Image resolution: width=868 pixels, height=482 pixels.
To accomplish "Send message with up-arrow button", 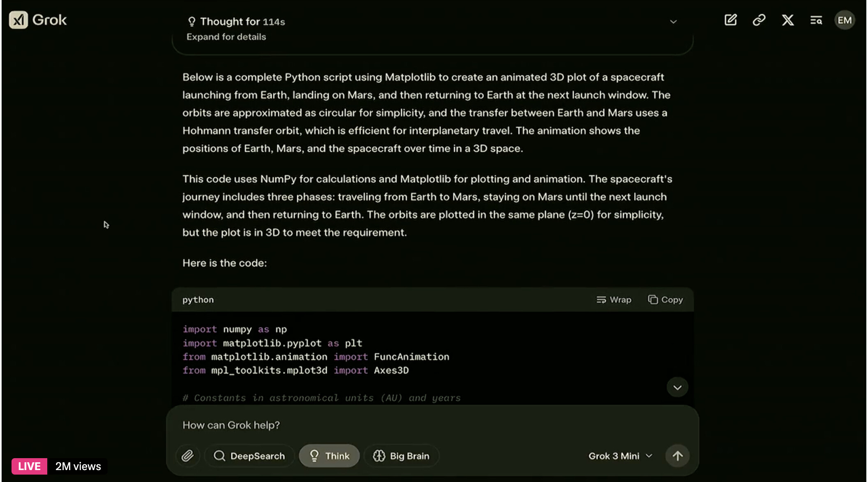I will tap(677, 456).
